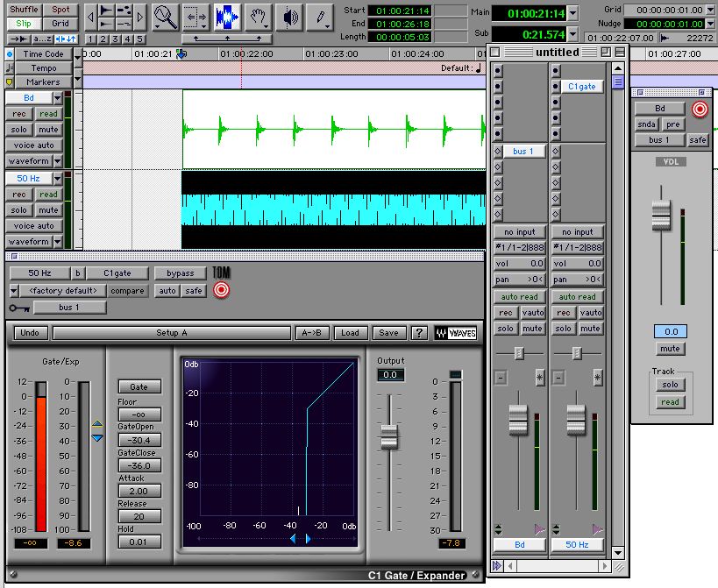Screen dimensions: 718x588
Task: Open the factory default preset dropdown
Action: click(x=62, y=291)
